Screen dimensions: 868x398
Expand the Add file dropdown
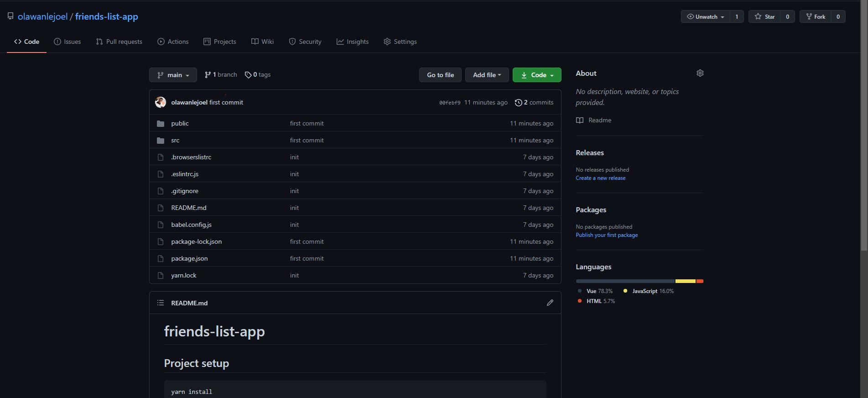(x=487, y=75)
